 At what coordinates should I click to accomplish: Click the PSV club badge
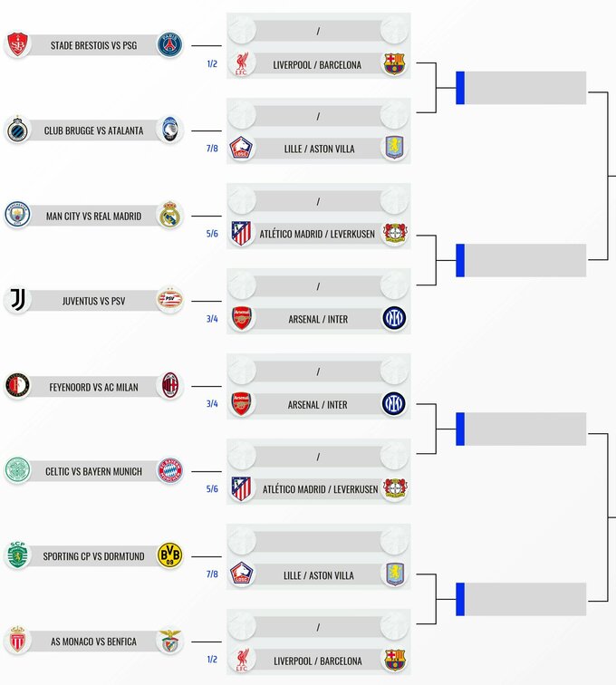click(x=169, y=301)
